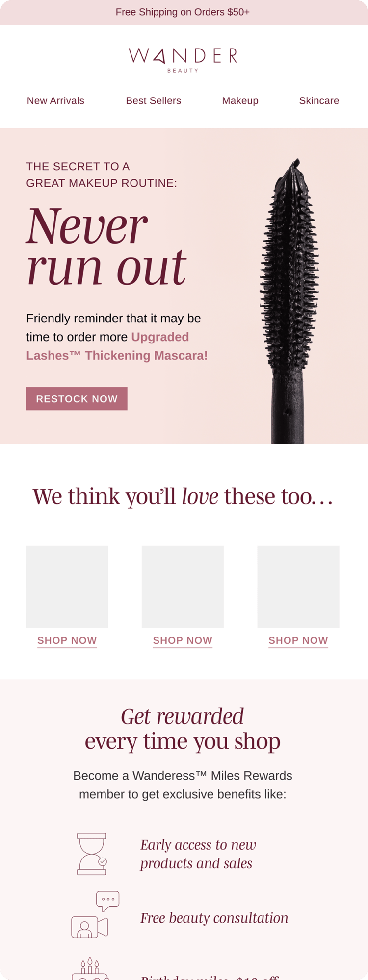This screenshot has height=980, width=368.
Task: Click the Free beauty consultation text
Action: coord(214,918)
